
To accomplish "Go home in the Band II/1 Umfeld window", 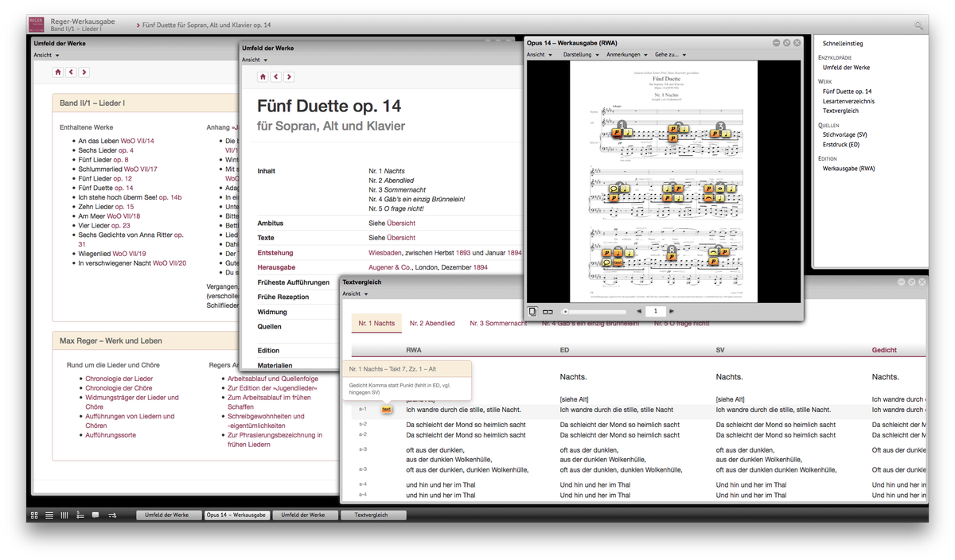I will click(x=58, y=72).
